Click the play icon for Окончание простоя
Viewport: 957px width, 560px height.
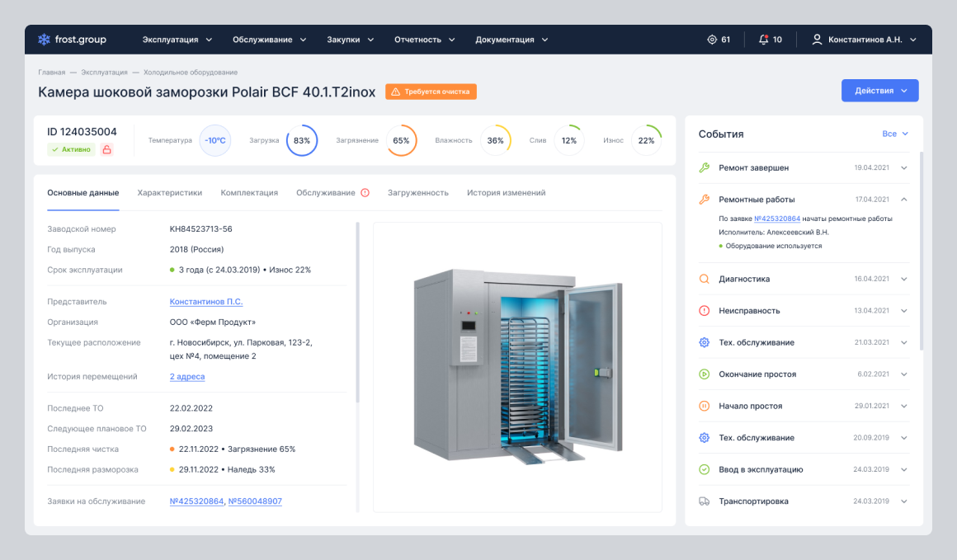pos(705,374)
